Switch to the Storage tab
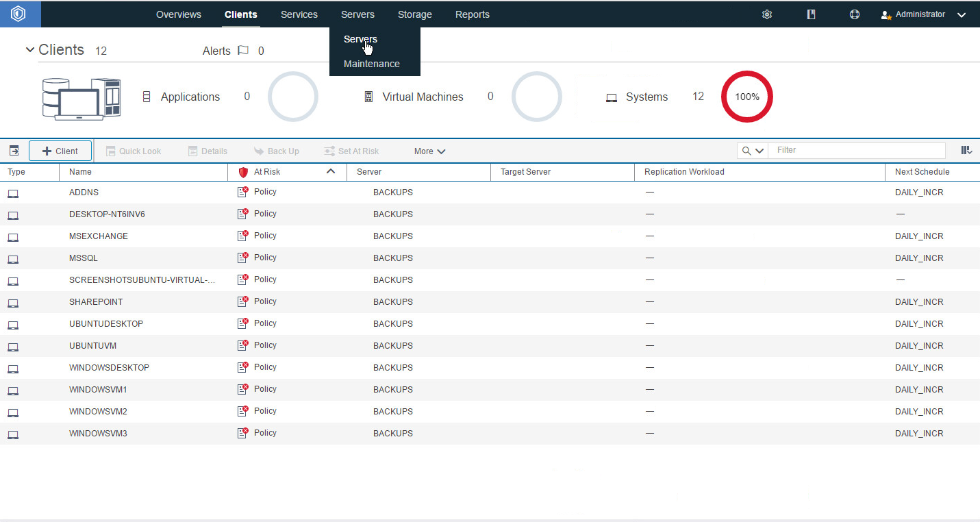 (414, 14)
